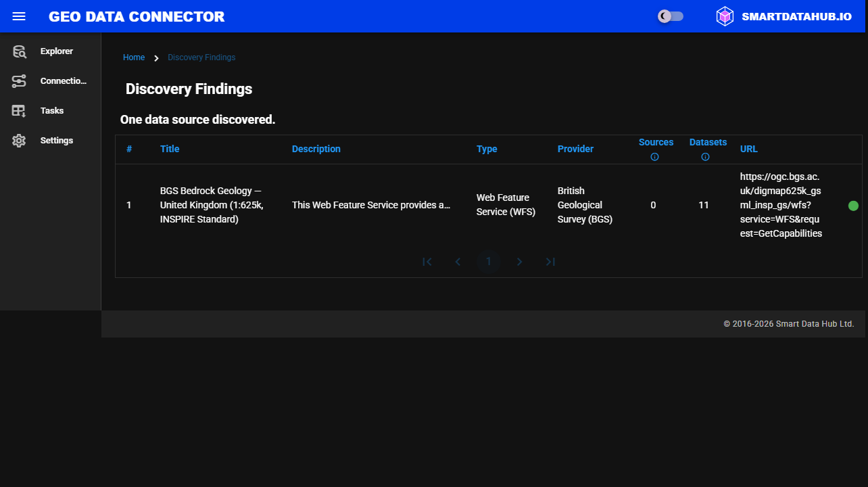Click Web Feature Service (WFS) type cell
The image size is (868, 487).
click(x=506, y=205)
